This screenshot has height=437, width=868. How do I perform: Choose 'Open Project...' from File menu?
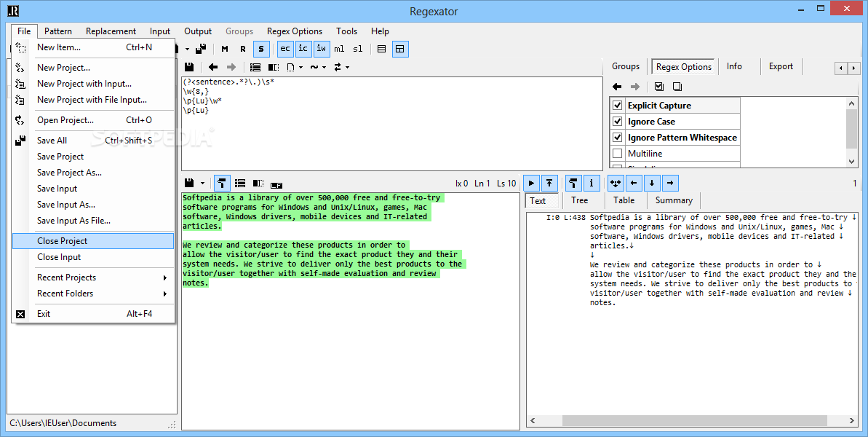(x=93, y=120)
